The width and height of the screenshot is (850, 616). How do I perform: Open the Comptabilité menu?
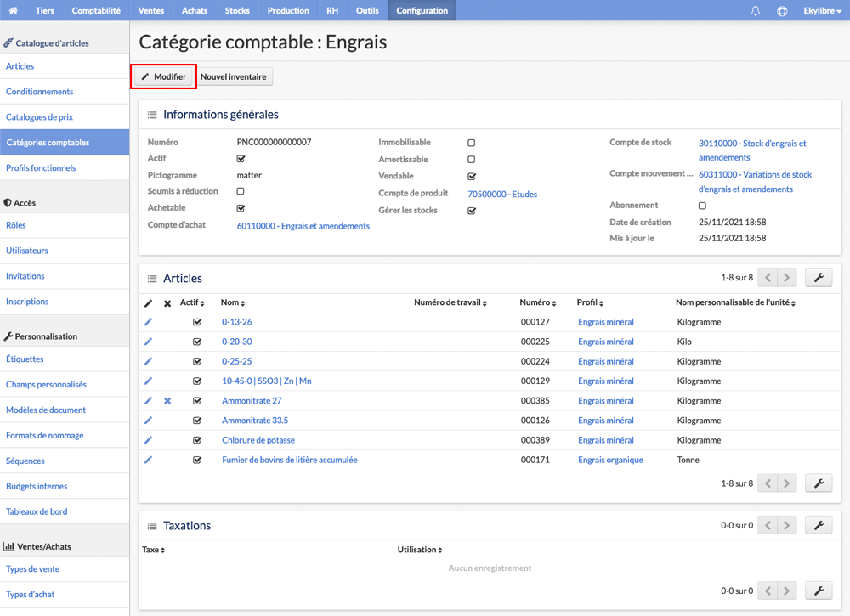[x=96, y=10]
